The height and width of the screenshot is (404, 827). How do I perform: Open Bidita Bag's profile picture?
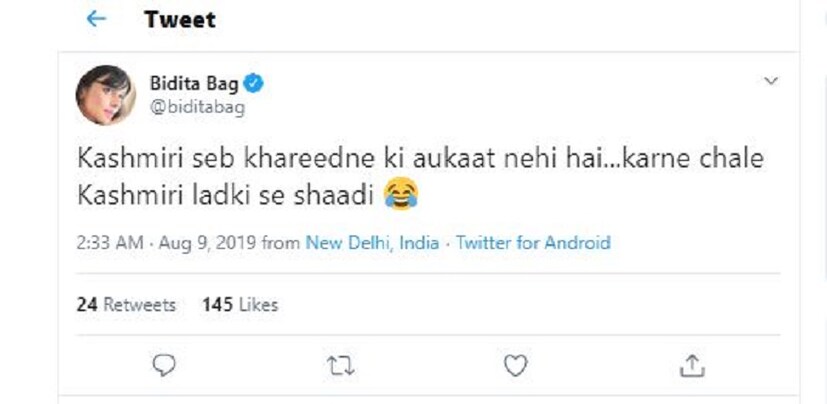pos(104,95)
